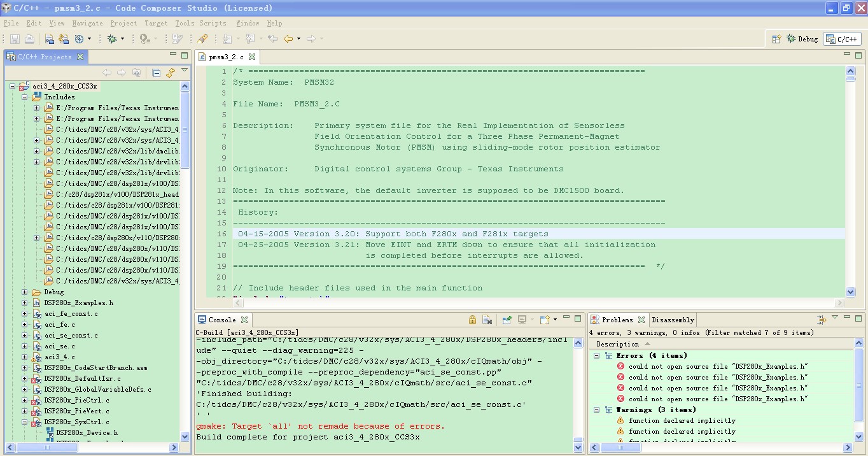Close the pmsm3_2.c editor tab
This screenshot has height=456, width=868.
pyautogui.click(x=252, y=57)
